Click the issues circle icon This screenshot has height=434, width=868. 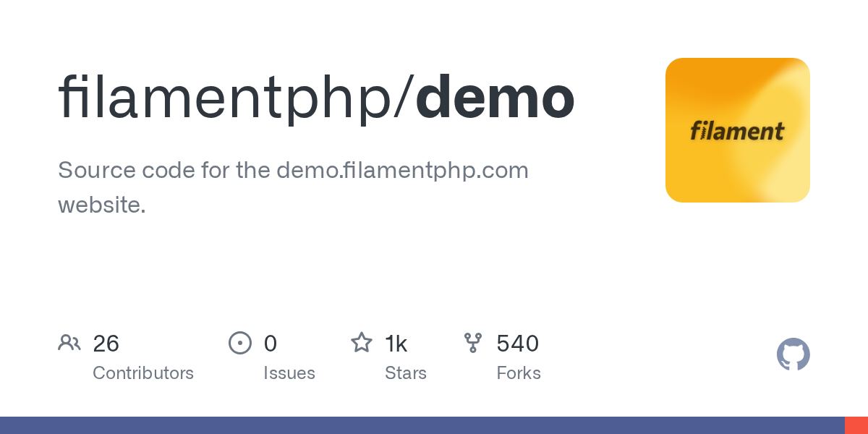[x=240, y=343]
